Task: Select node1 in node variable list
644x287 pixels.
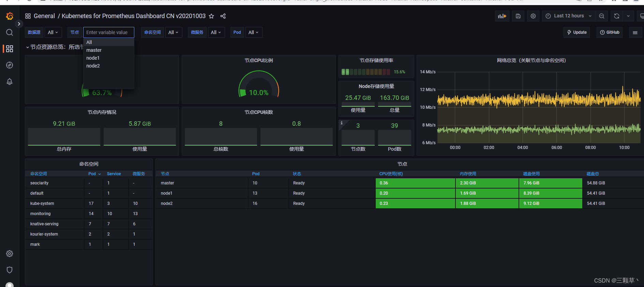Action: point(109,58)
